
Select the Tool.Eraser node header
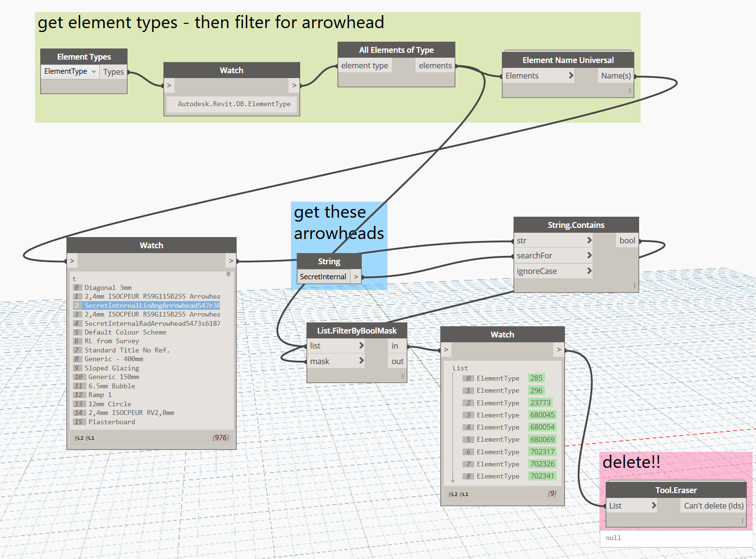point(676,490)
